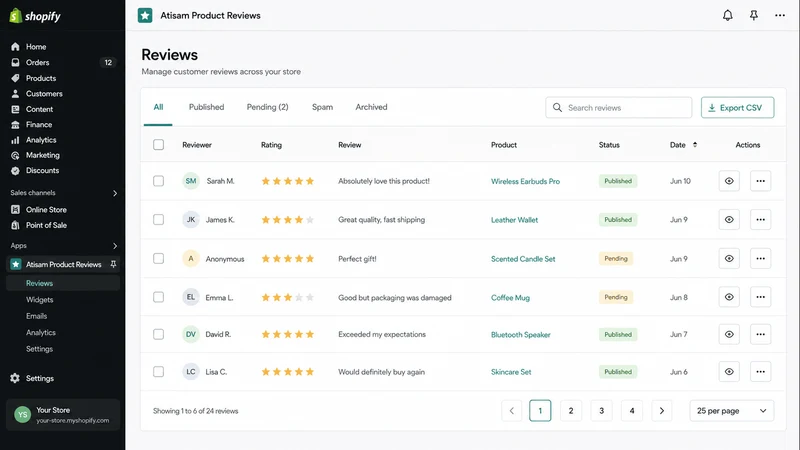Viewport: 800px width, 450px height.
Task: Expand the Sales channels section
Action: 115,193
